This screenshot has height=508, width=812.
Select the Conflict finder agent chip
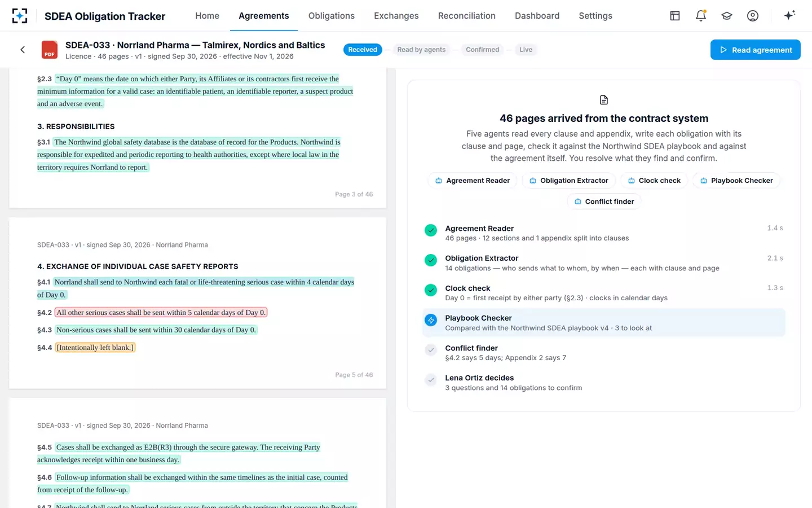point(604,202)
